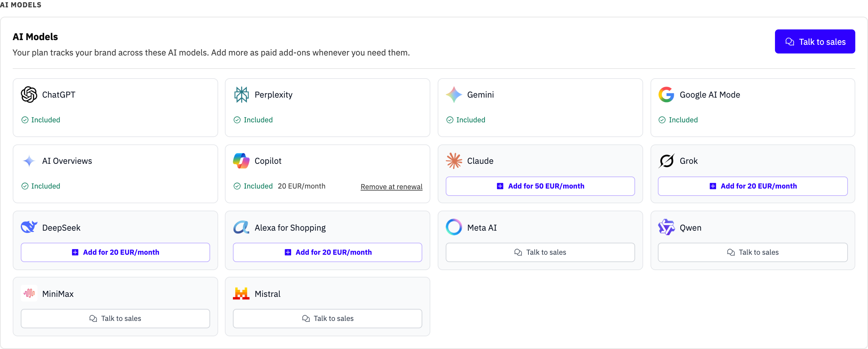Image resolution: width=868 pixels, height=349 pixels.
Task: Talk to sales about Qwen
Action: 753,253
